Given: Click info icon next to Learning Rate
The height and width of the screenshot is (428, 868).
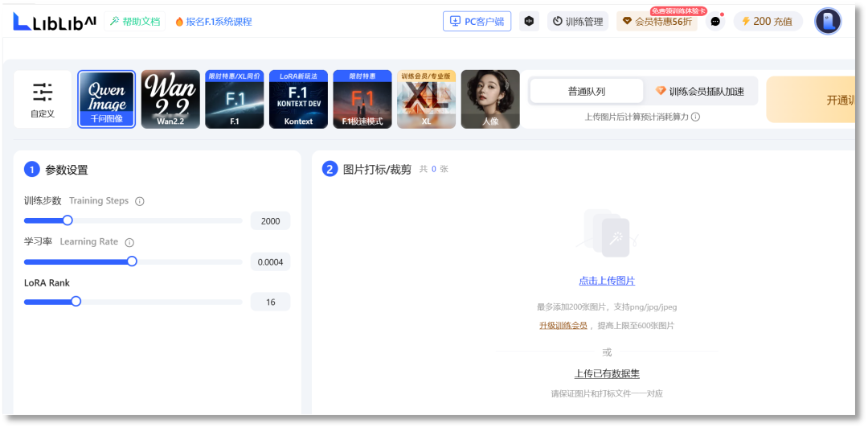Looking at the screenshot, I should click(x=129, y=242).
